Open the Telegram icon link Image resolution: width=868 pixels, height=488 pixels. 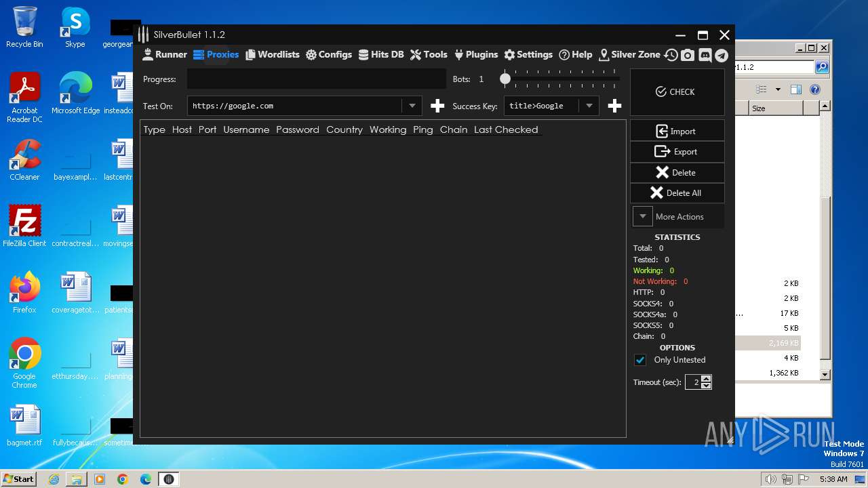pyautogui.click(x=722, y=56)
